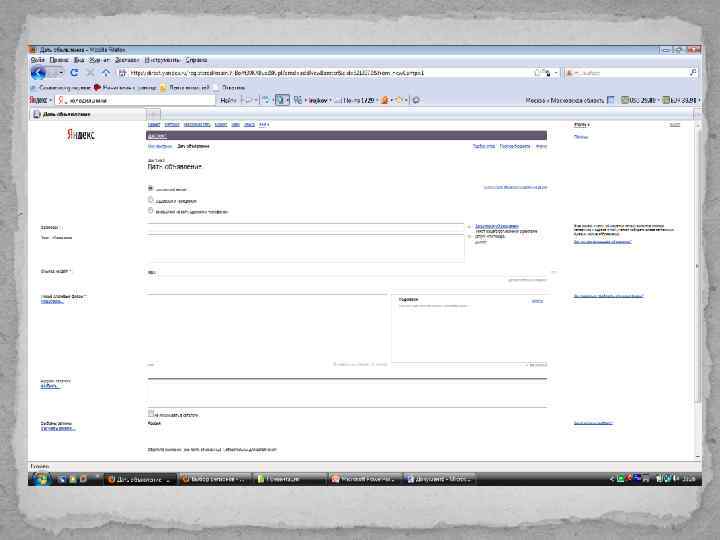Open the Москва и Московская область region selector

coord(565,100)
